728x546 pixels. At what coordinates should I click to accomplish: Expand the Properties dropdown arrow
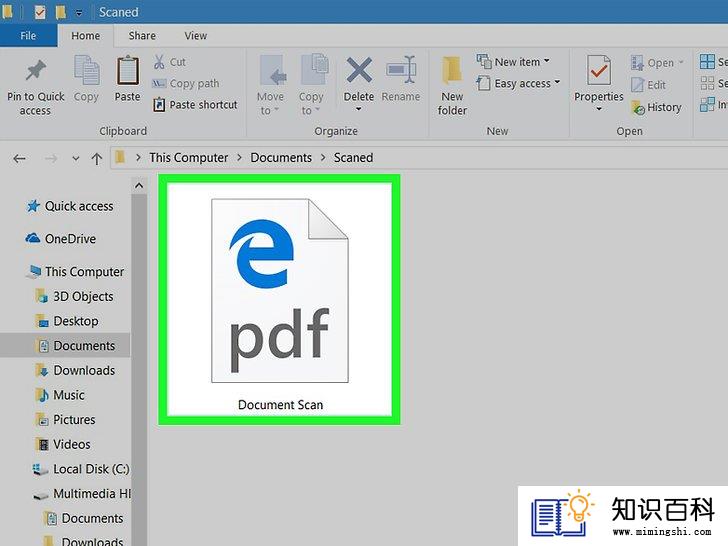[599, 109]
